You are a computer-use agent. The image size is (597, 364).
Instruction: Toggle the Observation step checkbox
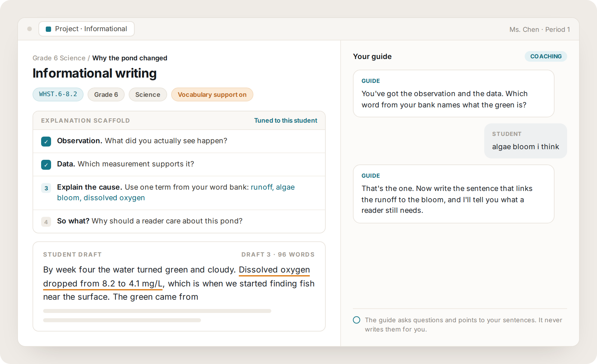click(46, 142)
